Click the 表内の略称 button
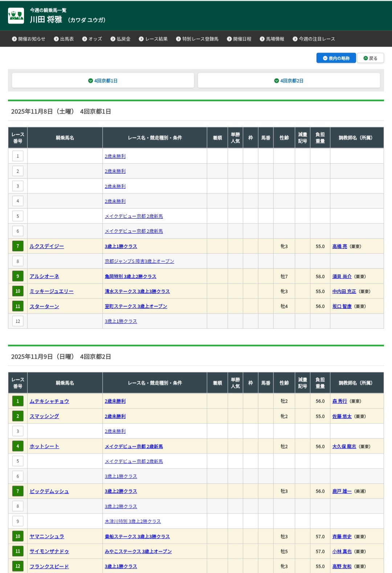The height and width of the screenshot is (573, 392). 336,58
